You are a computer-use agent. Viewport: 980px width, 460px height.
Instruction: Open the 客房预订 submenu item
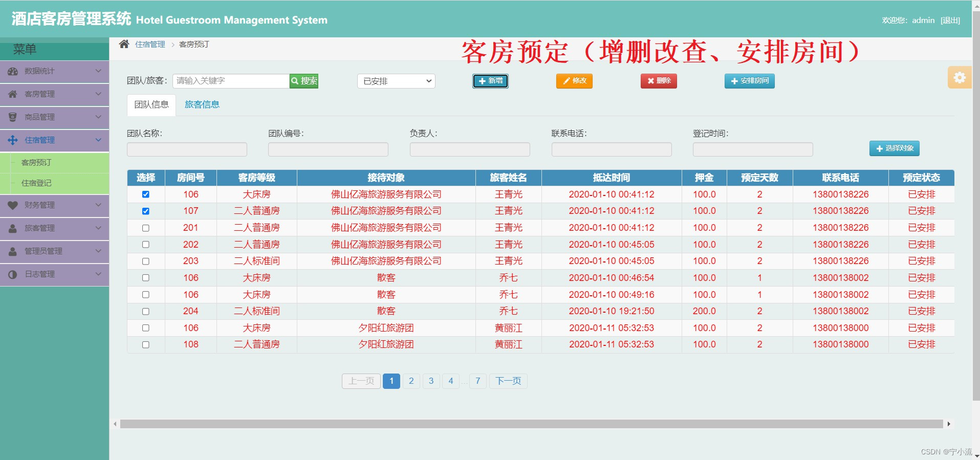[36, 163]
